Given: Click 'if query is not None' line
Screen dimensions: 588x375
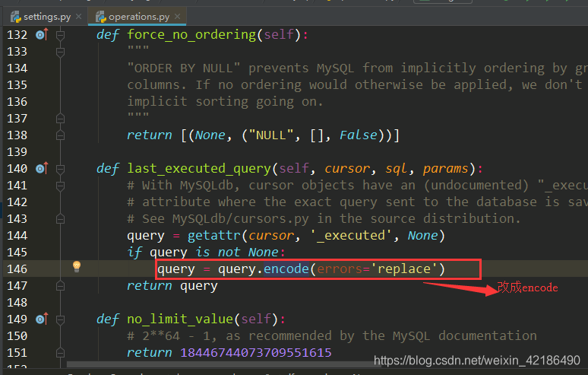Looking at the screenshot, I should pos(206,253).
